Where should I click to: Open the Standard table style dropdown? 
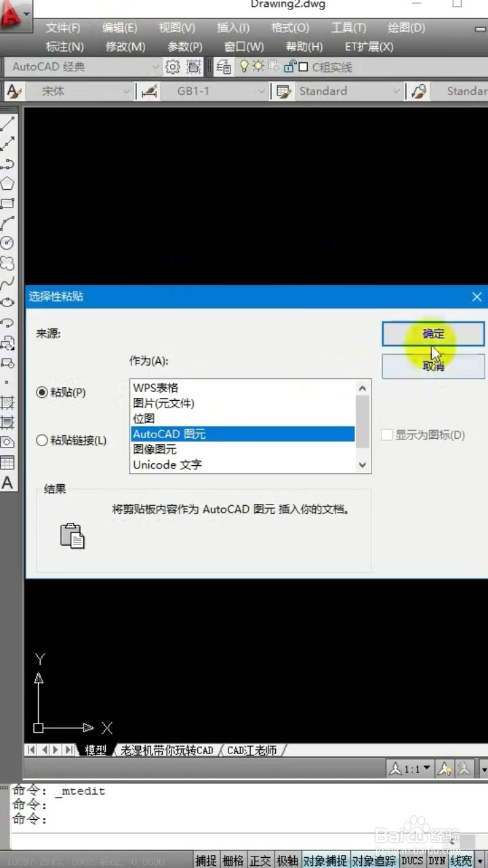tap(350, 91)
